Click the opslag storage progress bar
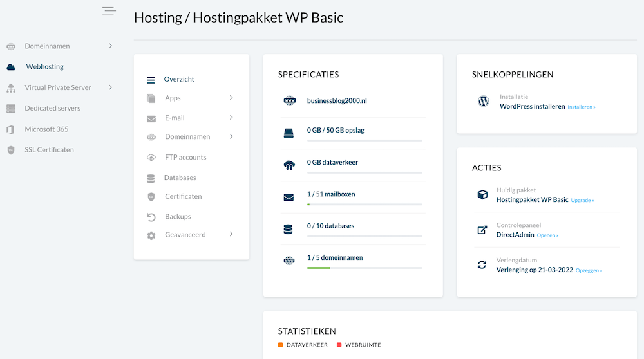This screenshot has width=644, height=359. 365,140
